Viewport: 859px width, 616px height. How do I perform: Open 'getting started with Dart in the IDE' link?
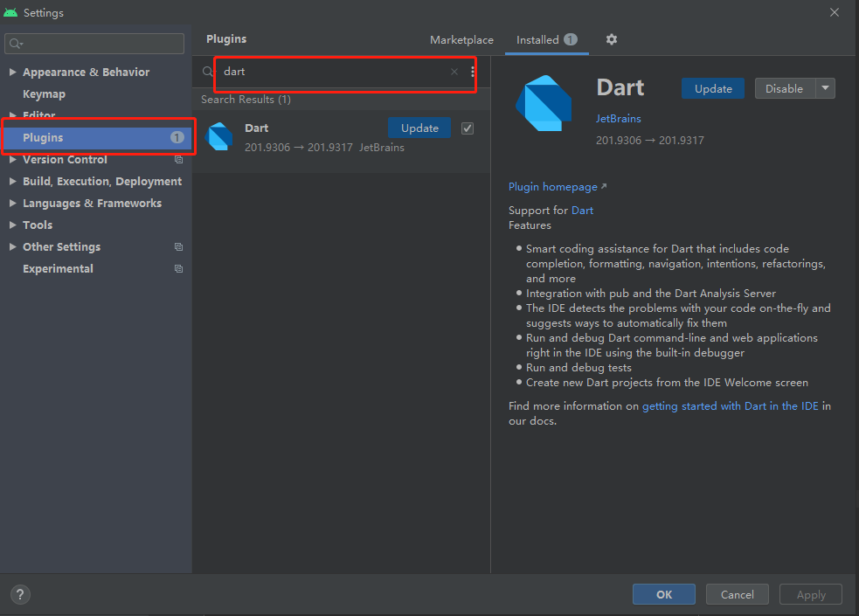[x=731, y=405]
